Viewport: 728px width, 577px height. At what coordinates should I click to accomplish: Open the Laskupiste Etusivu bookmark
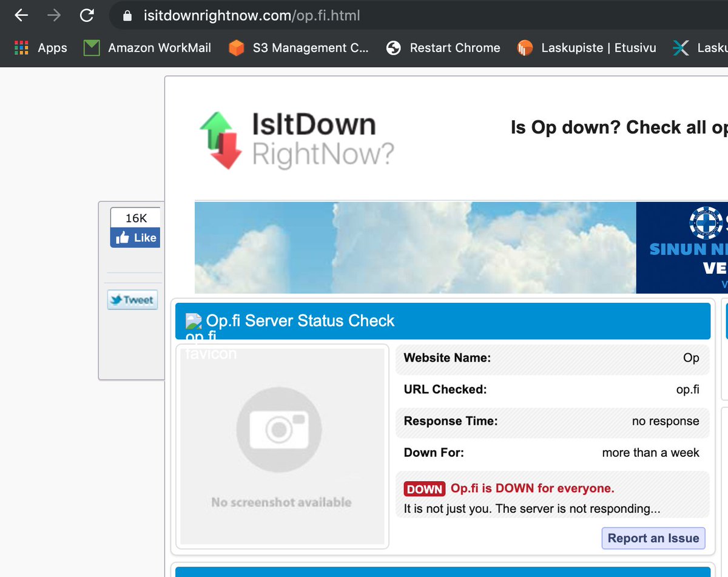[x=587, y=48]
